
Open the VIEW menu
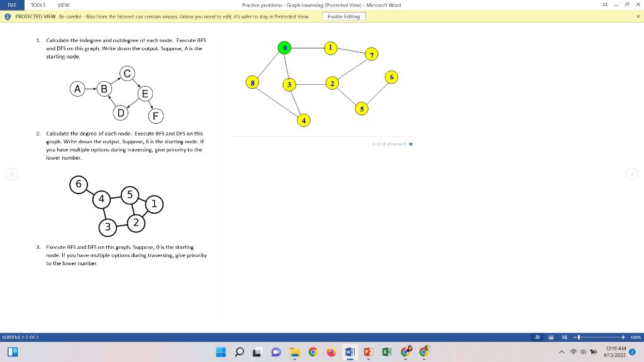(62, 4)
